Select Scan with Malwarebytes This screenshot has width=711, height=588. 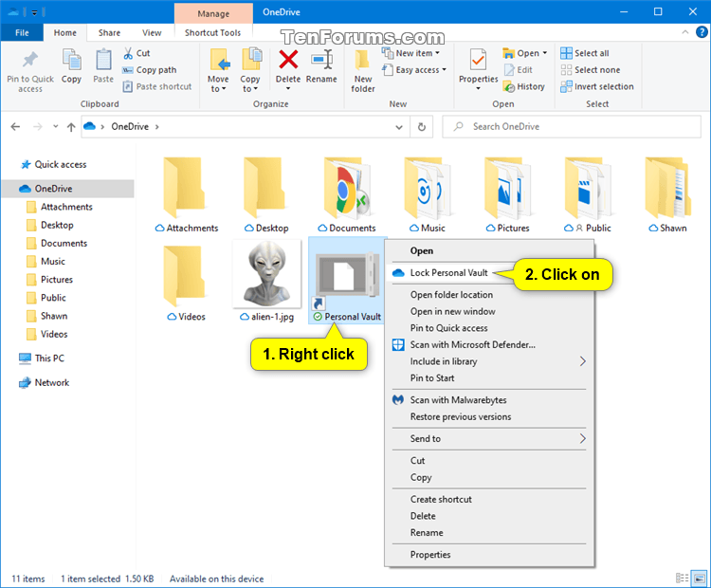coord(458,400)
